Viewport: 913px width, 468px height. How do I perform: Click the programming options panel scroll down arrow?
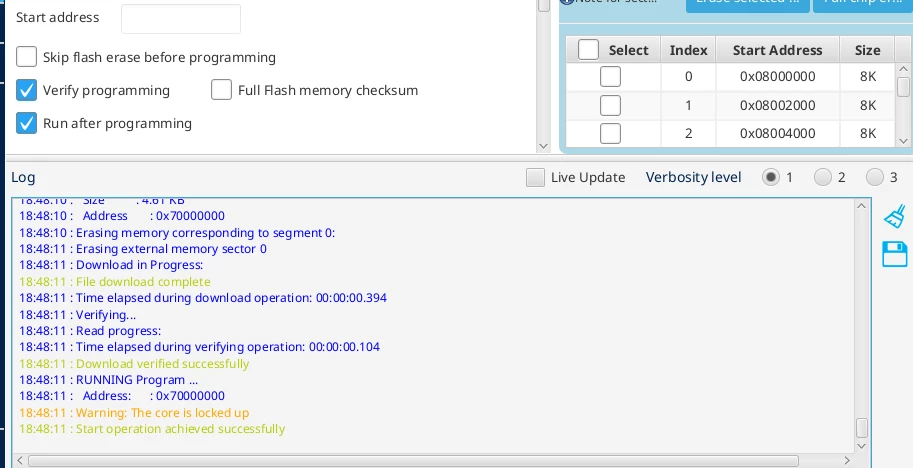click(544, 146)
